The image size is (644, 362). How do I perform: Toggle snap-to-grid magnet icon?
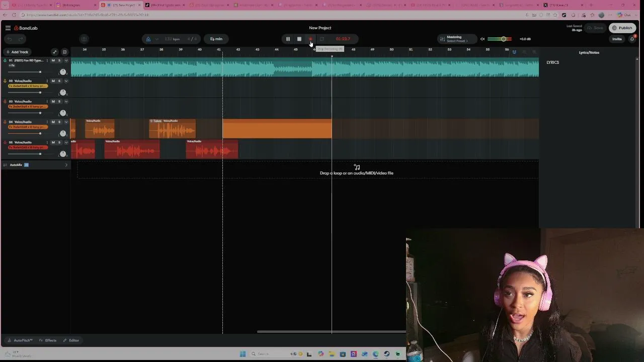[514, 52]
